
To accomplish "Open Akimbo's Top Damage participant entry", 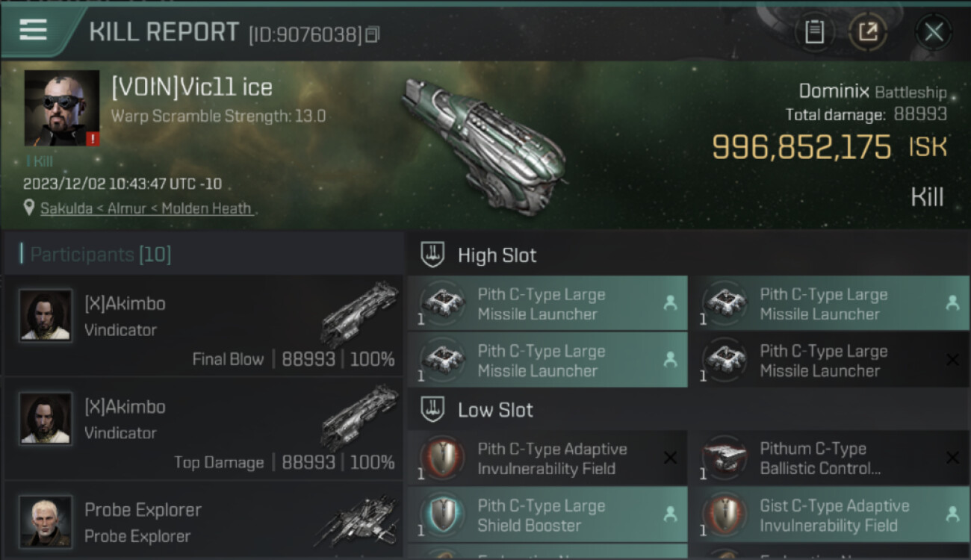I will [x=203, y=429].
